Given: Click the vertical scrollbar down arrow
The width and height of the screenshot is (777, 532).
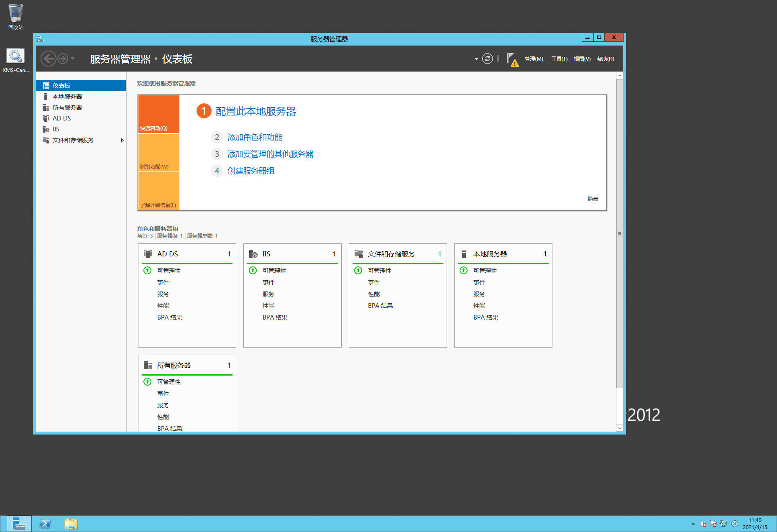Looking at the screenshot, I should [620, 428].
